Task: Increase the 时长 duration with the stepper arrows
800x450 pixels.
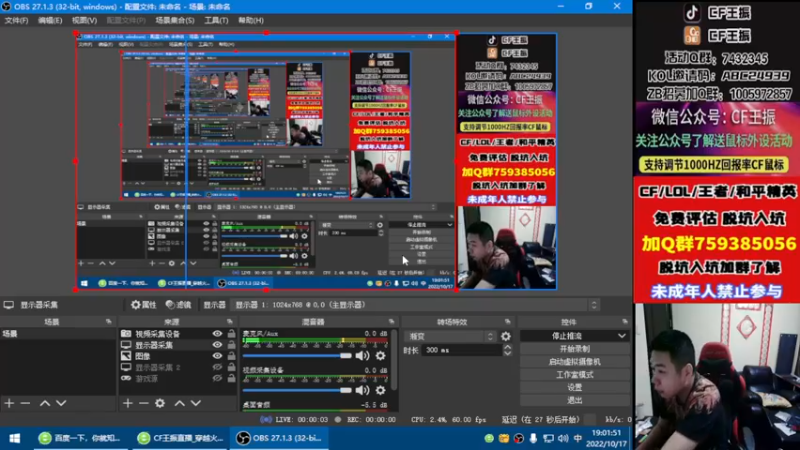Action: point(507,347)
